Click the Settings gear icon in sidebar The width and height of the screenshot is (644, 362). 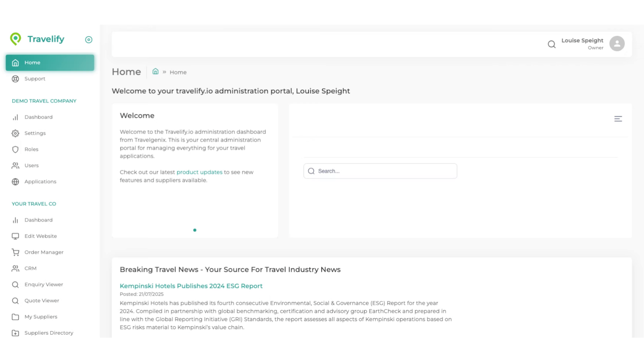[x=15, y=133]
